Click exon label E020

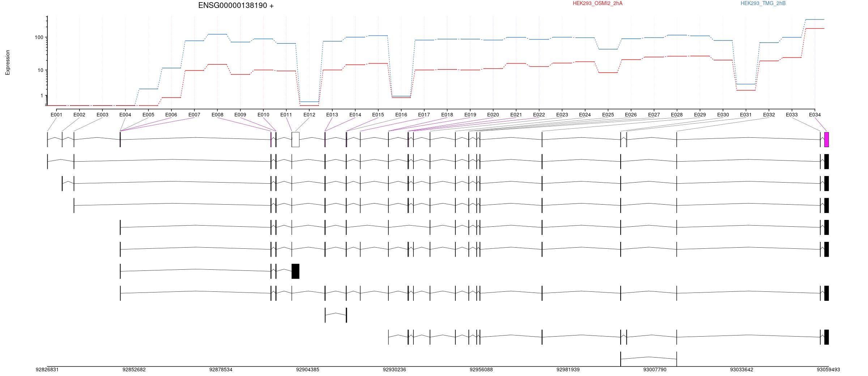click(493, 115)
